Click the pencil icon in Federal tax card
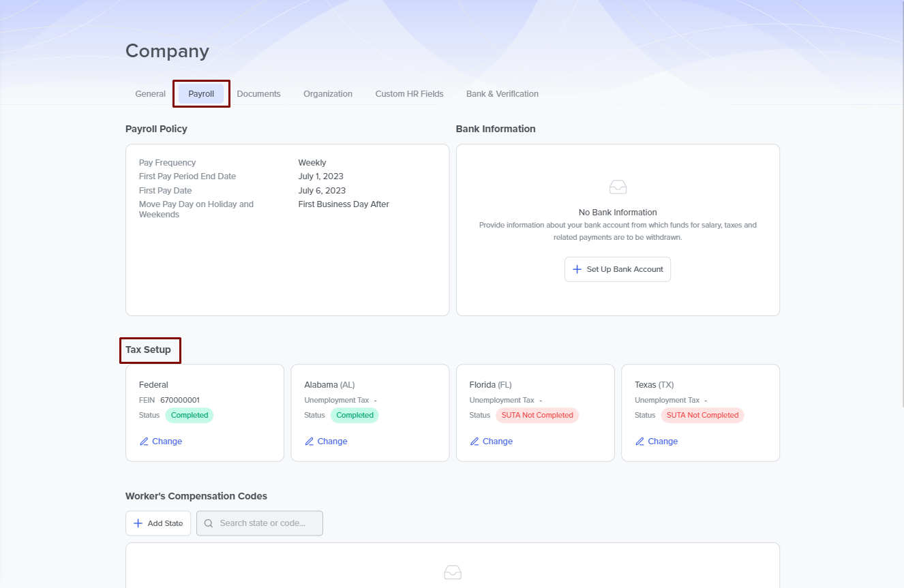The image size is (904, 588). coord(144,442)
